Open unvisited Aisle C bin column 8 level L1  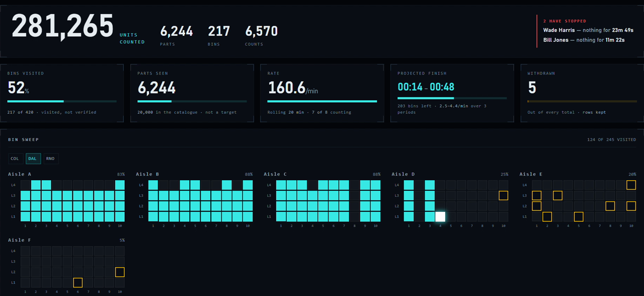[355, 216]
